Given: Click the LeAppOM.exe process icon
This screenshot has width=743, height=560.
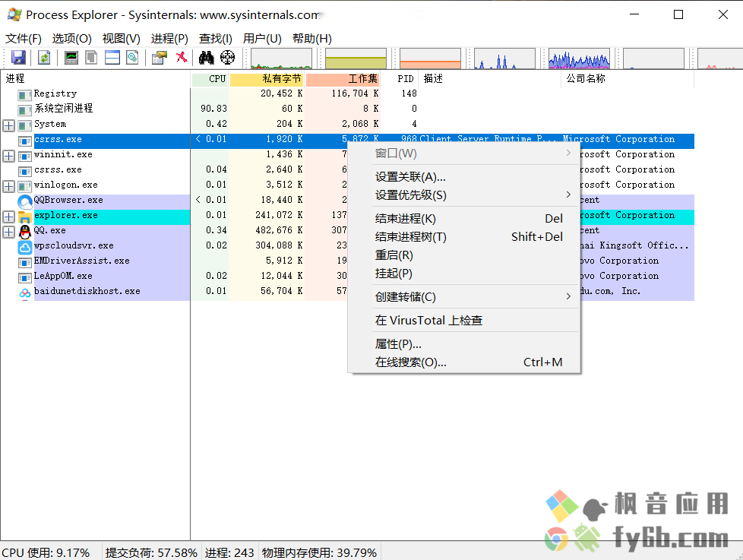Looking at the screenshot, I should [x=24, y=277].
